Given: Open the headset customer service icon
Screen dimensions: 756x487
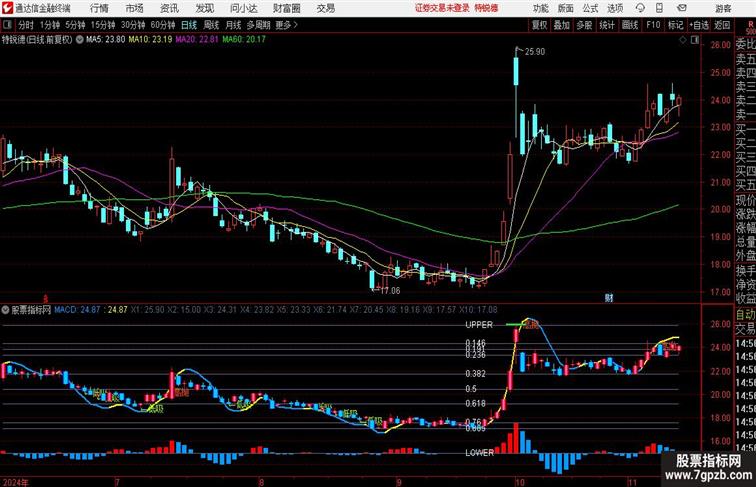Looking at the screenshot, I should (640, 8).
